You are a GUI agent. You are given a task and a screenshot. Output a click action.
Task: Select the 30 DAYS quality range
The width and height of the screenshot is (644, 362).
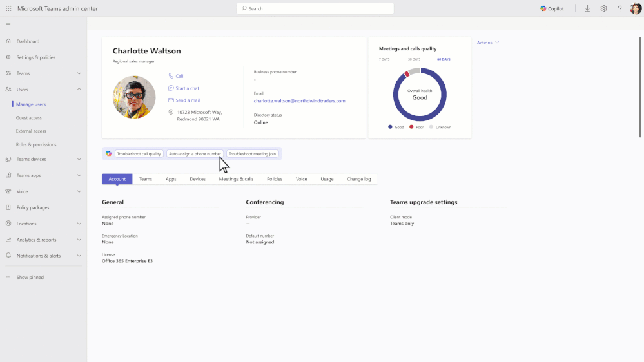click(414, 59)
